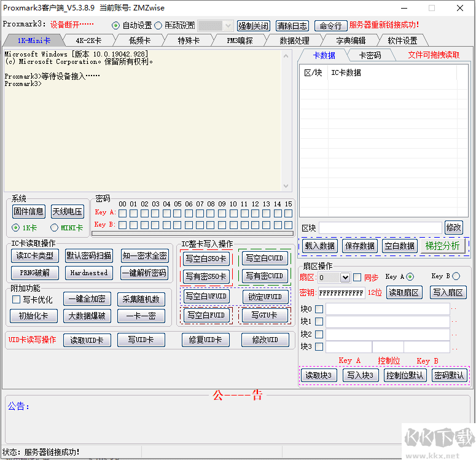This screenshot has width=476, height=460.
Task: Run the Hardnested attack button
Action: click(88, 273)
